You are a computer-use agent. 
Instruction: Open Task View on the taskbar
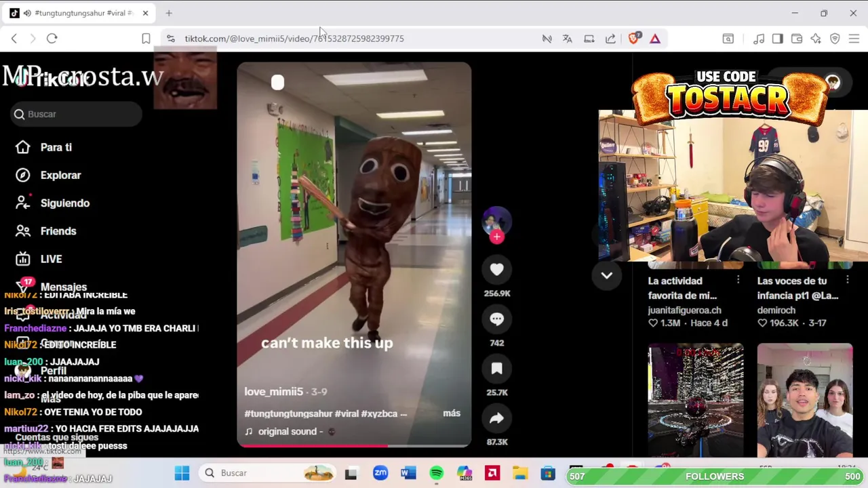[351, 473]
